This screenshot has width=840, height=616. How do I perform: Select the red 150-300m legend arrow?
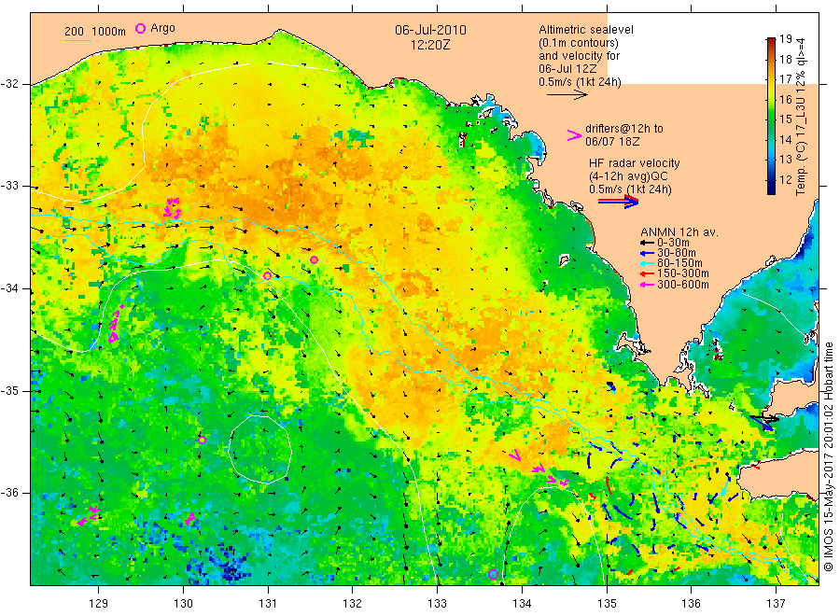(x=647, y=273)
